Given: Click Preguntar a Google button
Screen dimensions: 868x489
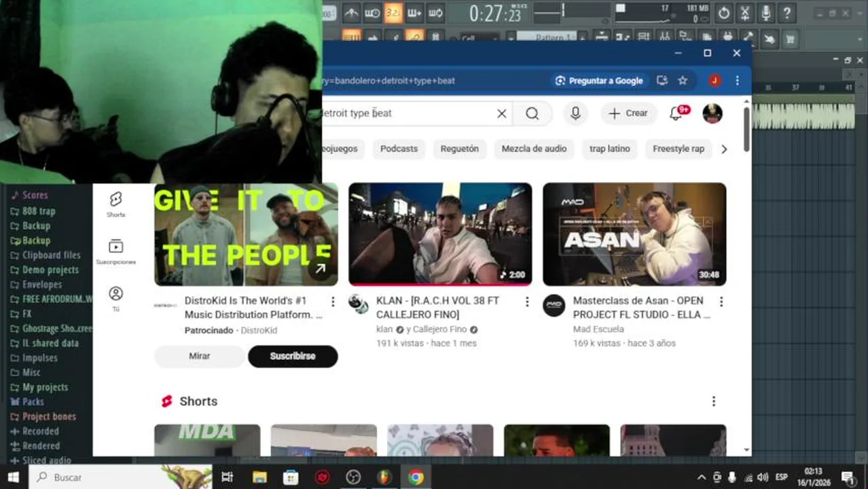Looking at the screenshot, I should (599, 80).
